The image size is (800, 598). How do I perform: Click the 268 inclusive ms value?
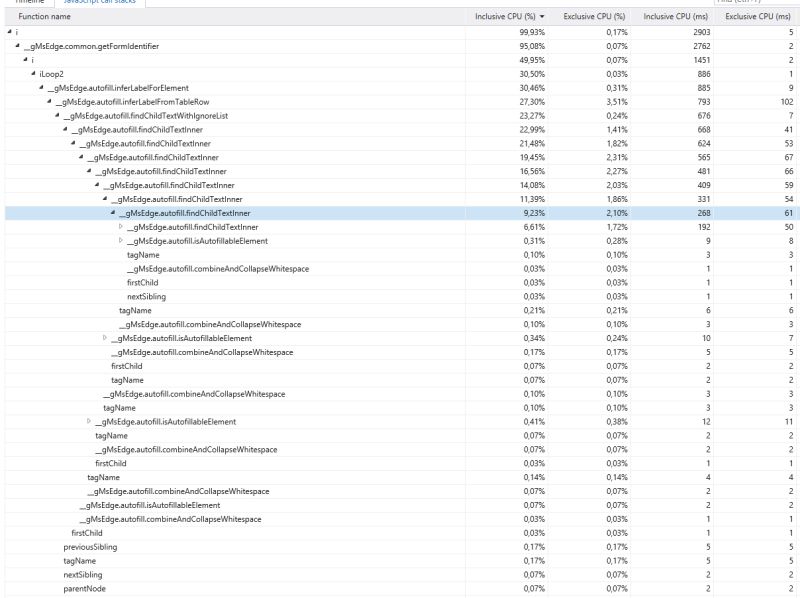(x=704, y=213)
